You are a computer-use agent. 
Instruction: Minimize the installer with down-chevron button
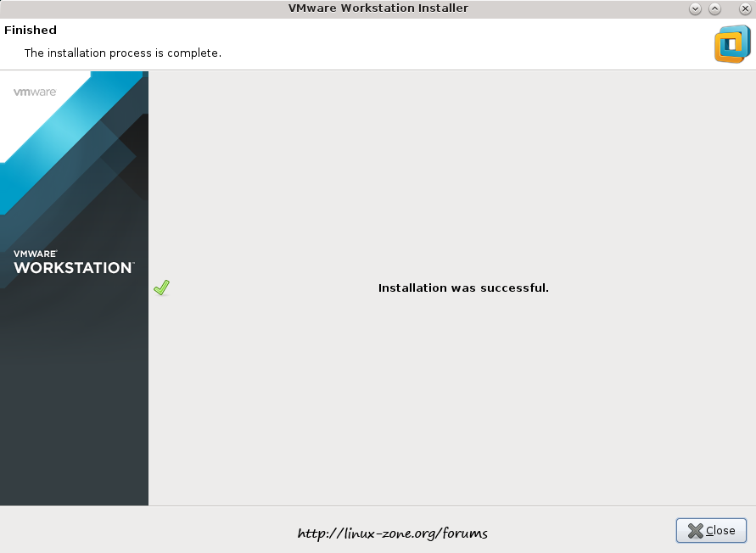pyautogui.click(x=695, y=8)
